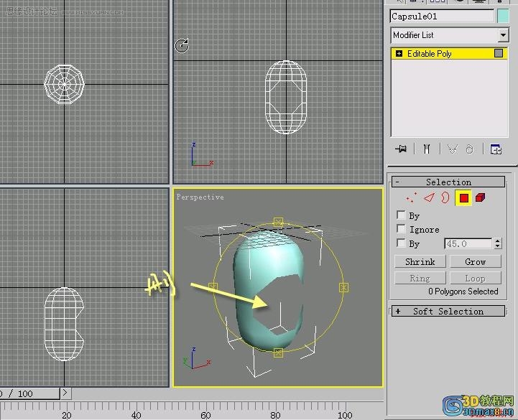Click top rotate gizmo handle in Perspective
Screen dimensions: 518x420
pyautogui.click(x=278, y=222)
